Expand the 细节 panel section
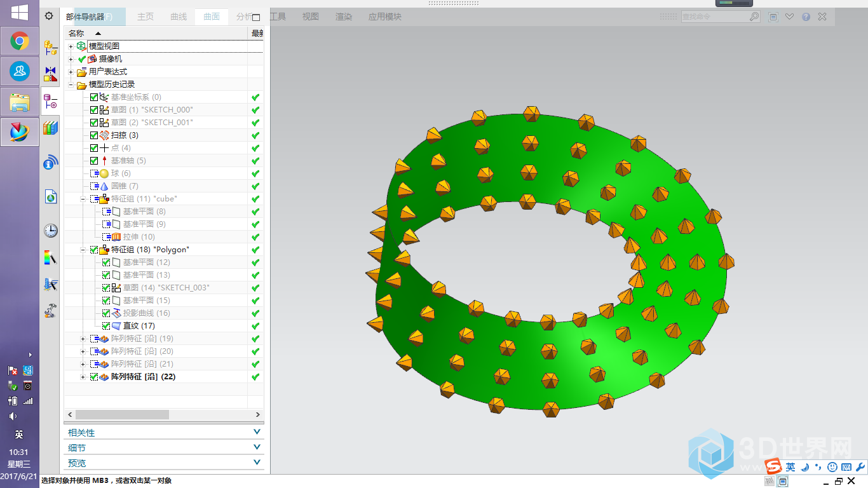This screenshot has width=868, height=488. pyautogui.click(x=164, y=447)
